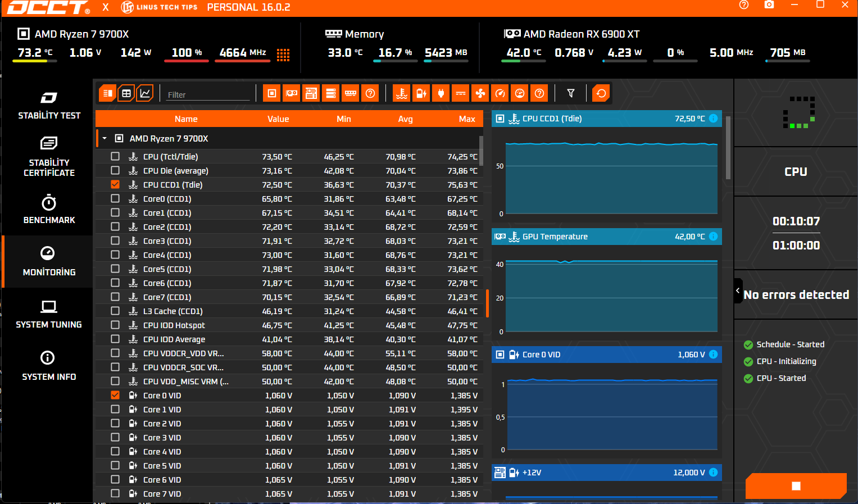Click the elapsed time 00:10:07
This screenshot has height=504, width=858.
(796, 221)
